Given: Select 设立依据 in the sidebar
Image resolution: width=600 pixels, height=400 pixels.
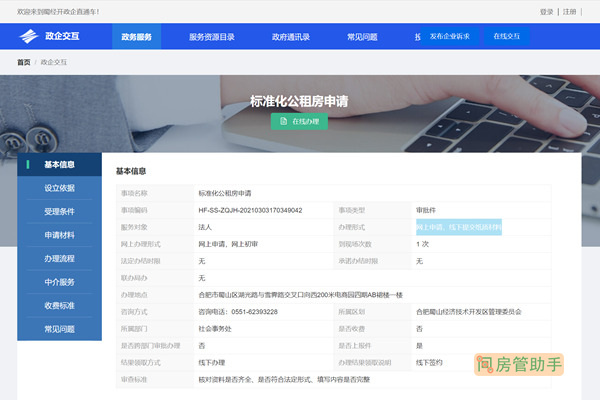Looking at the screenshot, I should coord(59,188).
